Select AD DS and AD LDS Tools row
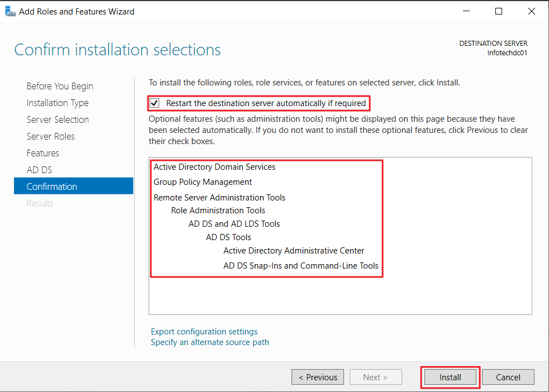Screen dimensions: 549x392 pos(234,224)
